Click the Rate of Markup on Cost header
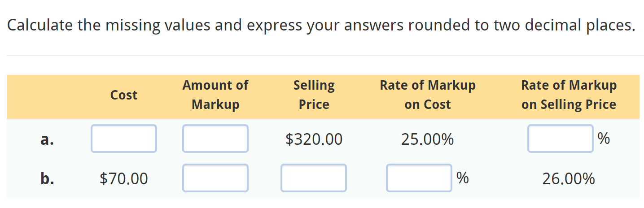644x208 pixels. click(x=428, y=95)
